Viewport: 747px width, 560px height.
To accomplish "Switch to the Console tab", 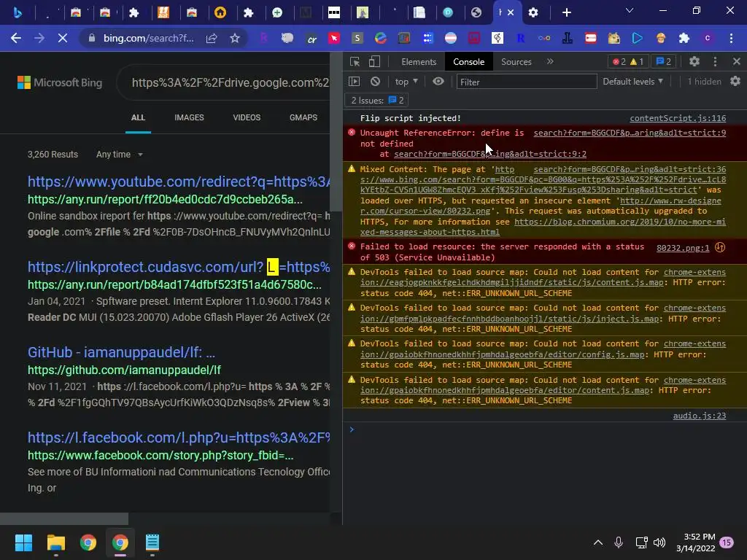I will coord(469,62).
